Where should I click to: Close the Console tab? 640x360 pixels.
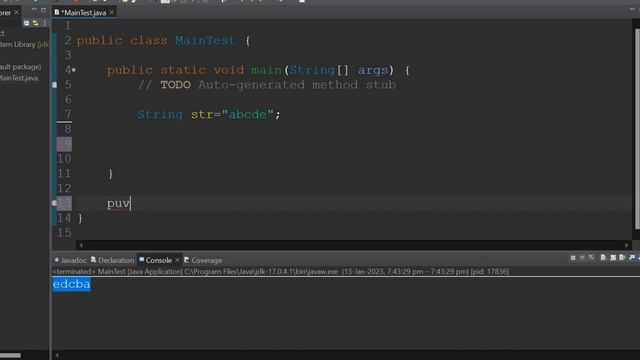[177, 260]
